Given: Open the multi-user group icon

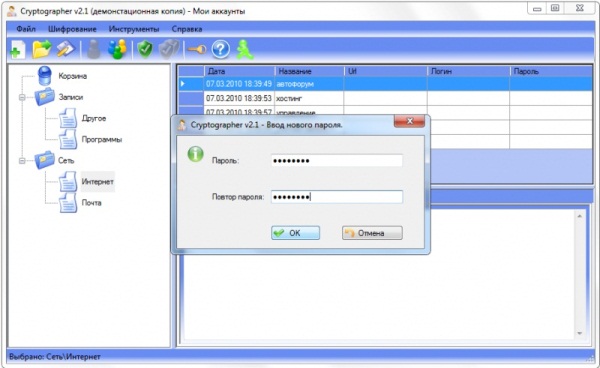Looking at the screenshot, I should [117, 49].
